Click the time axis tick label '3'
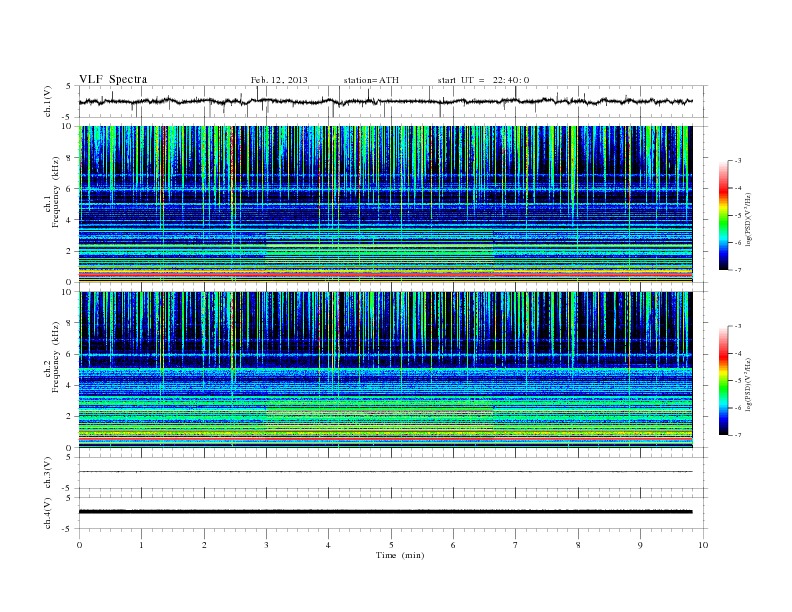792x612 pixels. tap(266, 545)
